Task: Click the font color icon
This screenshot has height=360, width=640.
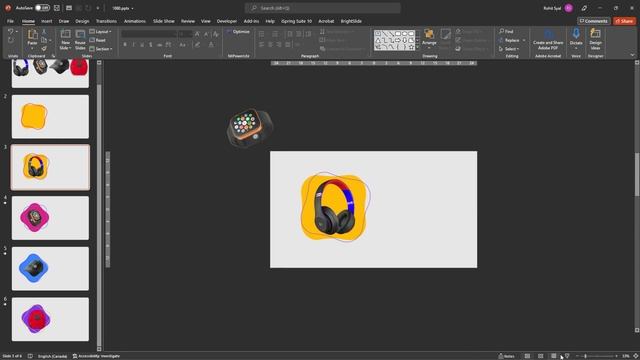Action: coord(211,44)
